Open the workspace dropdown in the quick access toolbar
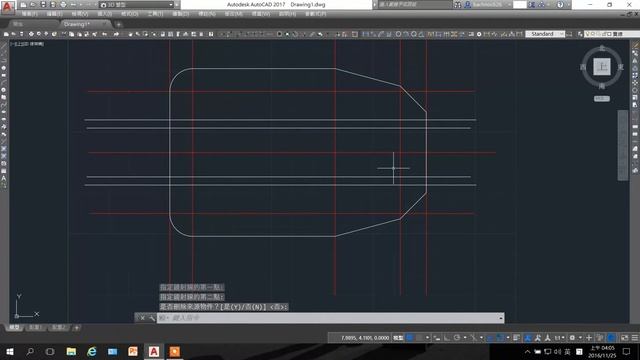The width and height of the screenshot is (640, 360). [137, 5]
